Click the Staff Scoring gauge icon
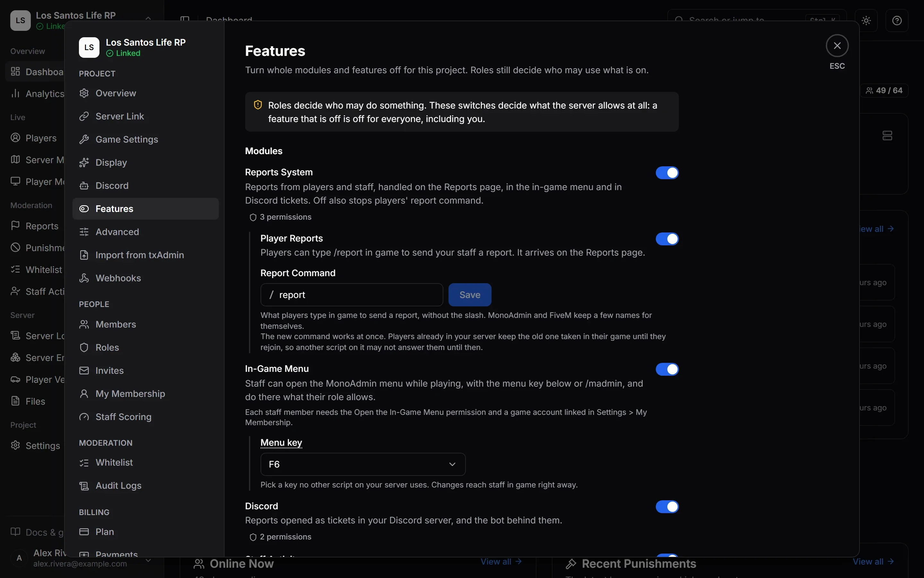Image resolution: width=924 pixels, height=578 pixels. point(84,417)
